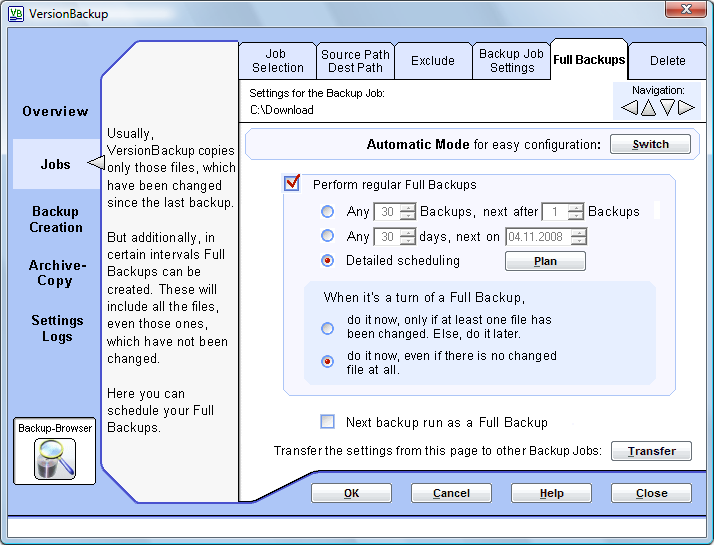Click the Cancel button

click(x=451, y=493)
